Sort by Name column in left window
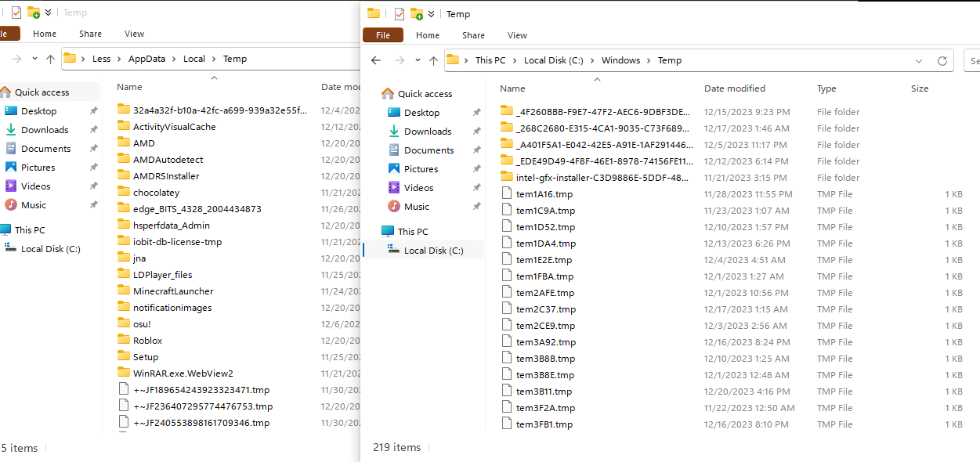The height and width of the screenshot is (462, 980). coord(129,87)
